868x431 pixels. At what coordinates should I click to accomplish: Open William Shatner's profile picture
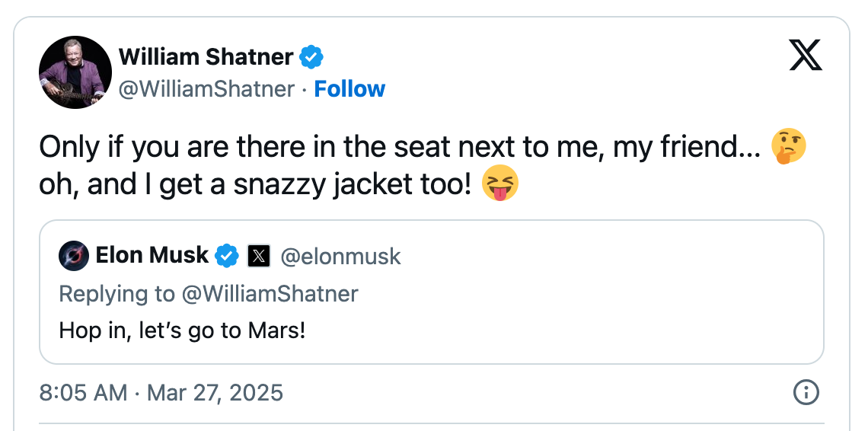pos(75,72)
